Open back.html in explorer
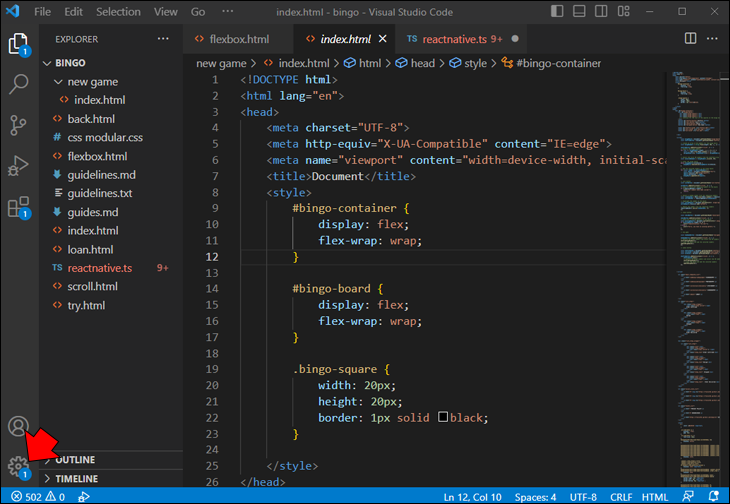Screen dimensions: 730x504 91,119
